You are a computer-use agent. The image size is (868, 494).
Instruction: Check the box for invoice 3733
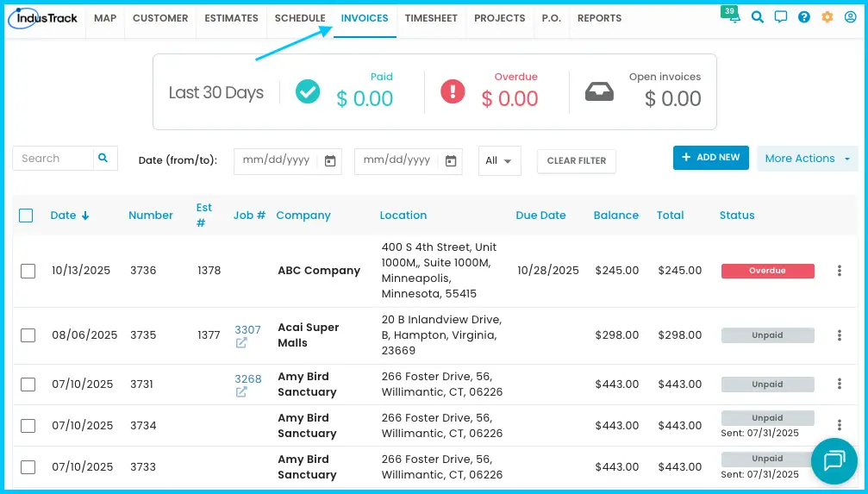(28, 467)
